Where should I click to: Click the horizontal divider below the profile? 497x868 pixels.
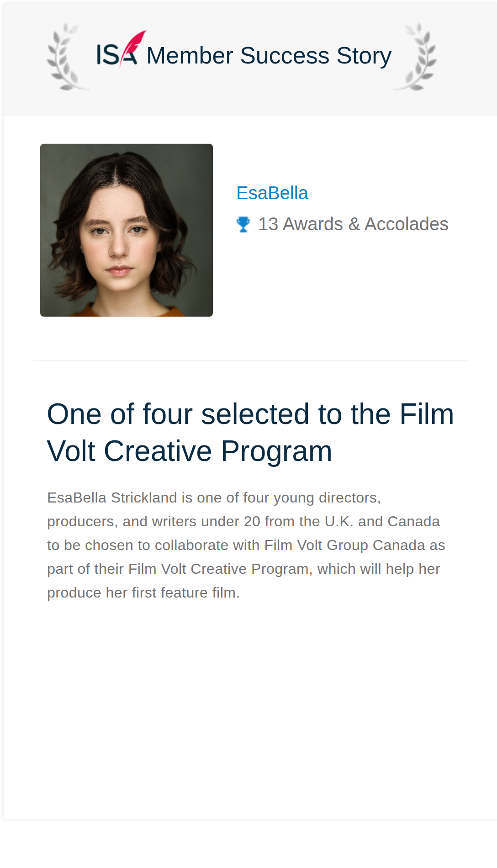250,361
